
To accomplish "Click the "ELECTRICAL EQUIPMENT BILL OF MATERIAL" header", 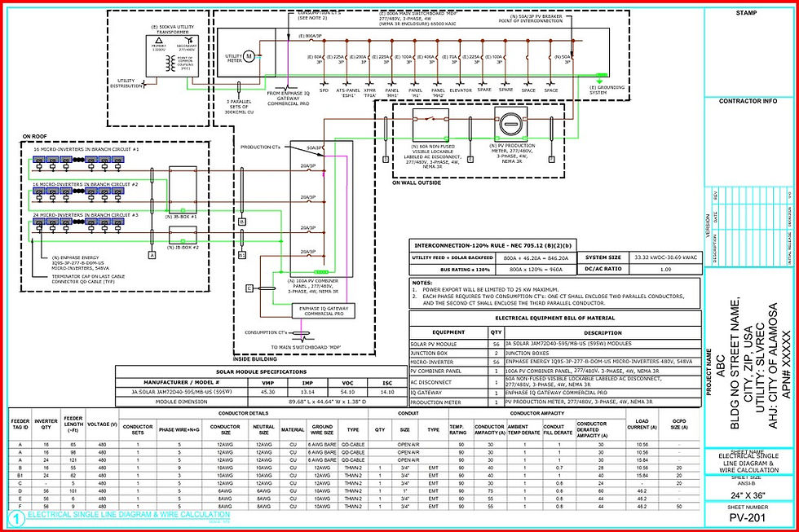I will point(555,319).
